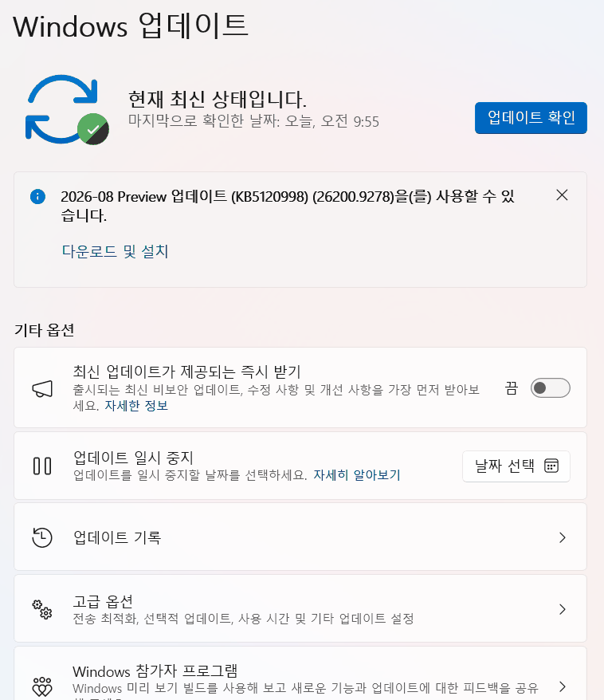Image resolution: width=604 pixels, height=700 pixels.
Task: Expand 고급 옵션 with its arrow
Action: pos(563,609)
